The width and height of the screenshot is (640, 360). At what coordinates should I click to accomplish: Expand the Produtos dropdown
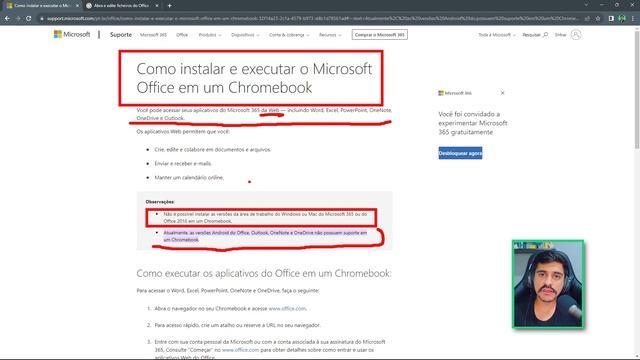(x=210, y=35)
